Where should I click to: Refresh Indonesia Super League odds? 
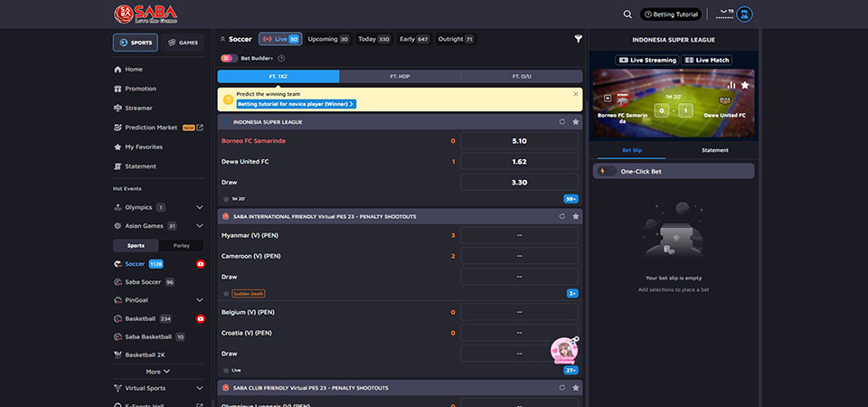click(562, 122)
